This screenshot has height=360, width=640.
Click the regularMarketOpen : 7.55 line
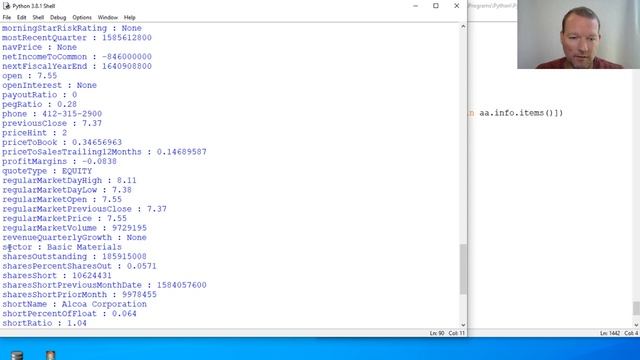tap(62, 200)
